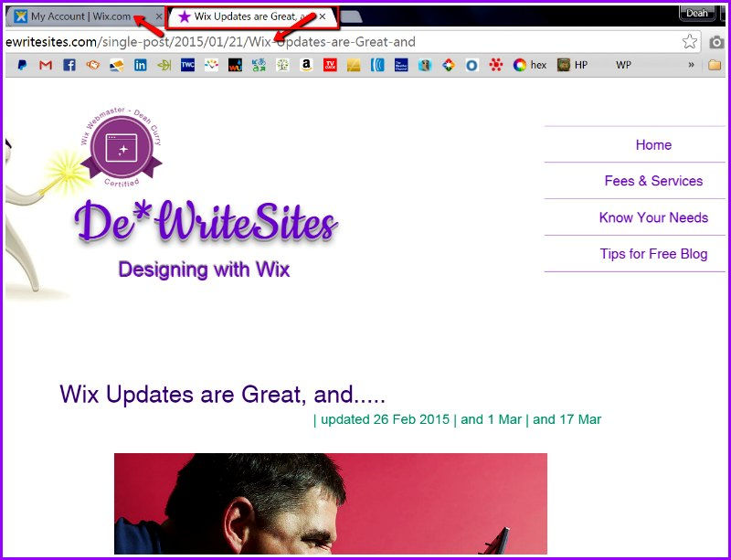Viewport: 731px width, 560px height.
Task: Open the TV Guide bookmark
Action: (x=330, y=65)
